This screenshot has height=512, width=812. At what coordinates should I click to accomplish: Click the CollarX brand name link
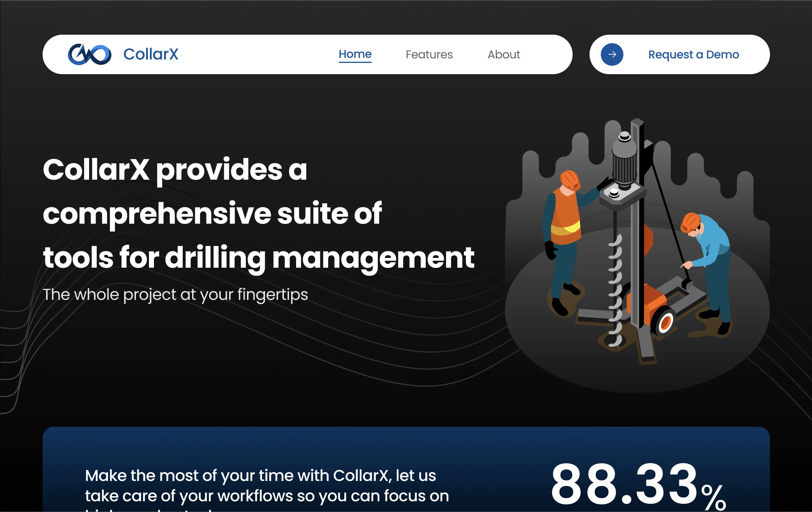click(x=151, y=54)
